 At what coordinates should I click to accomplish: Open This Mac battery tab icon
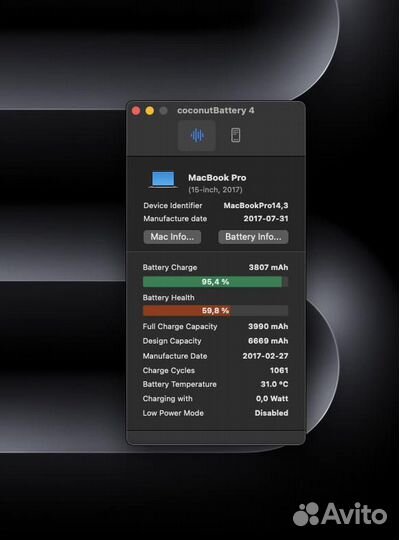[x=197, y=135]
